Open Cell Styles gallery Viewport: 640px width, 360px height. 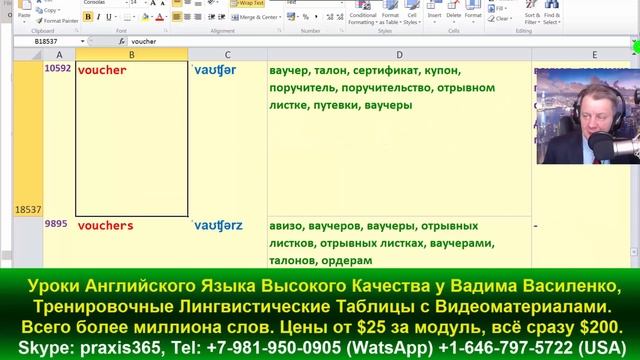[412, 13]
